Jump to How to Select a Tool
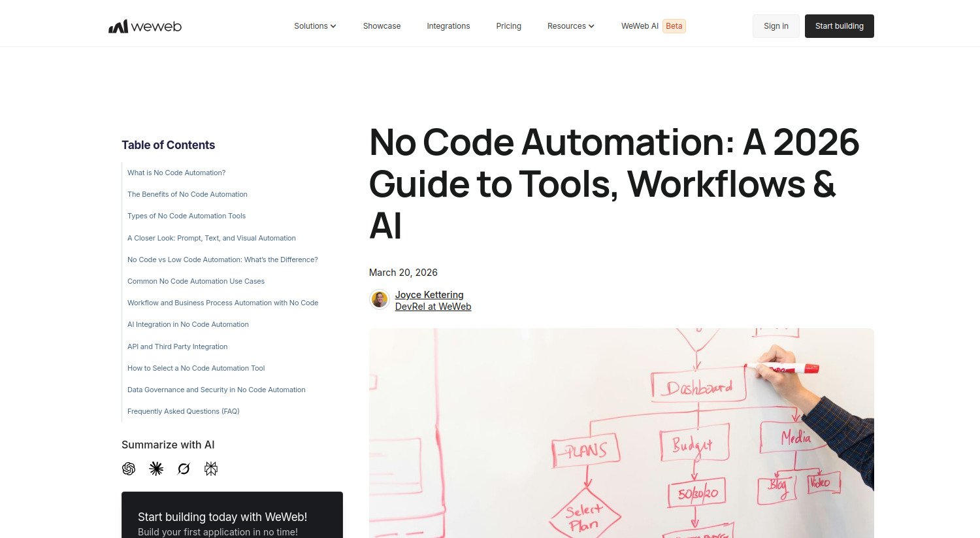The height and width of the screenshot is (538, 980). point(196,368)
